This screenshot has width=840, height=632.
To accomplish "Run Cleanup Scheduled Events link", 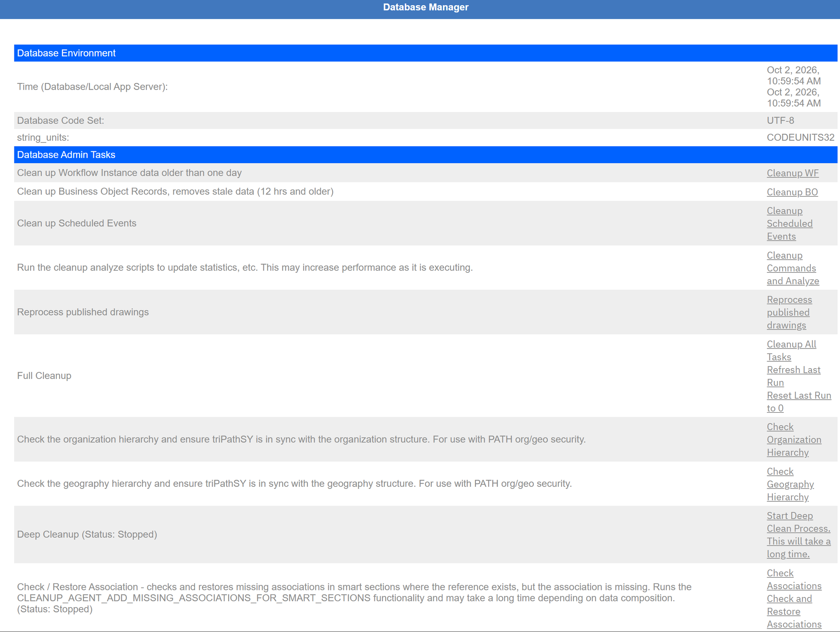I will tap(790, 224).
